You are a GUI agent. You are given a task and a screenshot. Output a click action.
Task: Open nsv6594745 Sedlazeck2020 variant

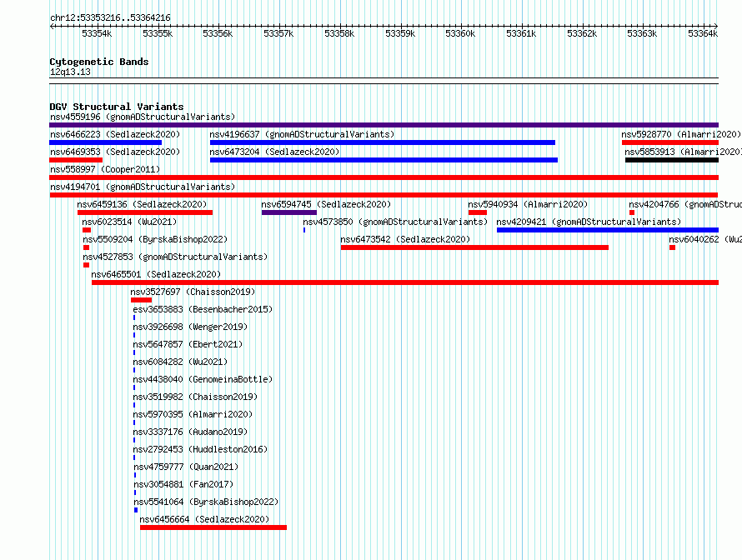click(x=326, y=204)
